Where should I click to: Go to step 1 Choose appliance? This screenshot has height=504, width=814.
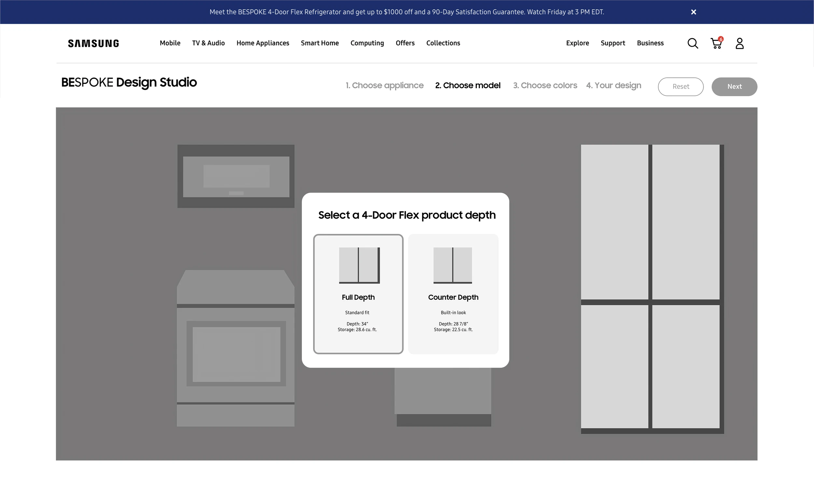[385, 86]
